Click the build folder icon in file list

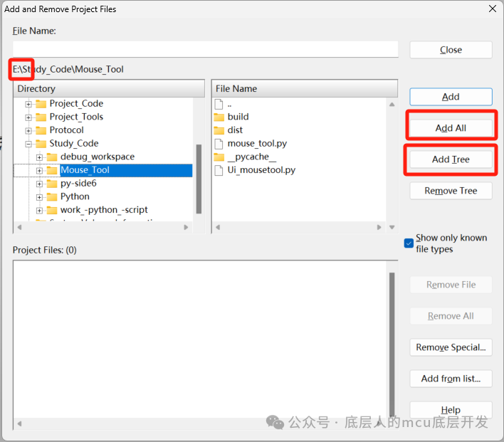tap(219, 117)
